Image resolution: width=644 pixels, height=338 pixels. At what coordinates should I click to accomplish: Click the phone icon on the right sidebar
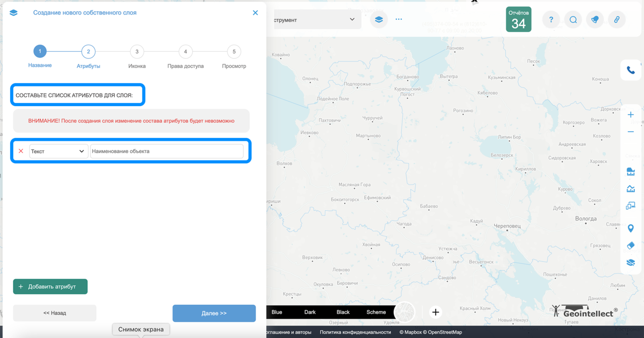coord(631,70)
